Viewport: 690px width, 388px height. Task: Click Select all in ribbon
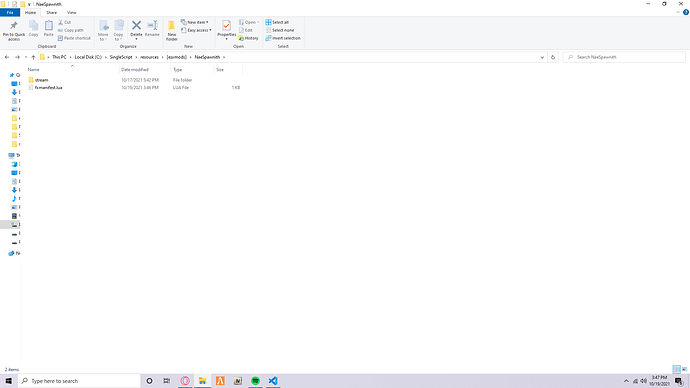[277, 22]
